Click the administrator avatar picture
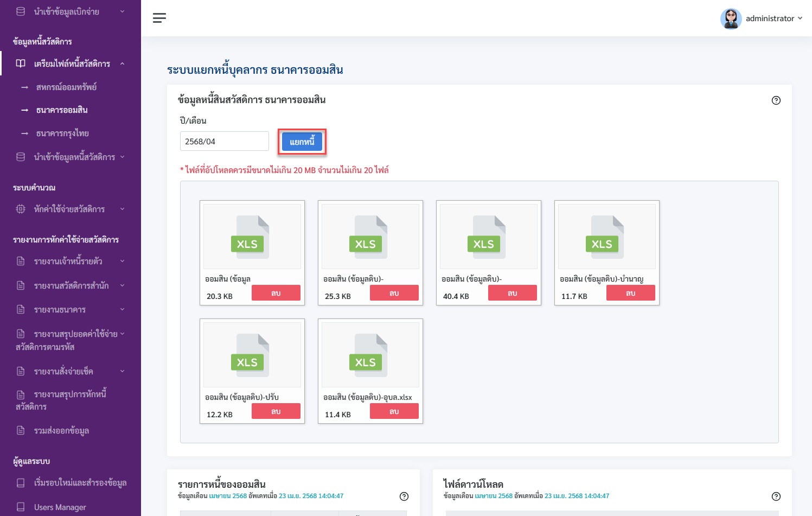 [x=731, y=18]
